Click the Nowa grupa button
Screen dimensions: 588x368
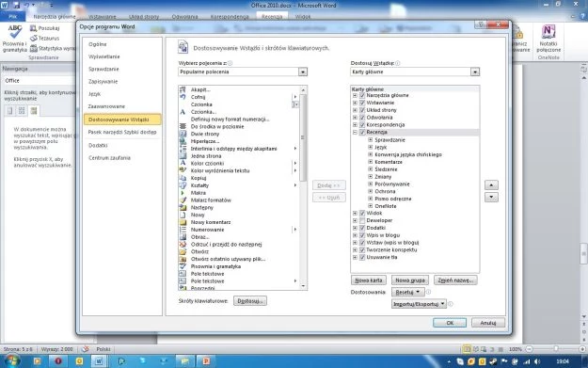[x=410, y=280]
